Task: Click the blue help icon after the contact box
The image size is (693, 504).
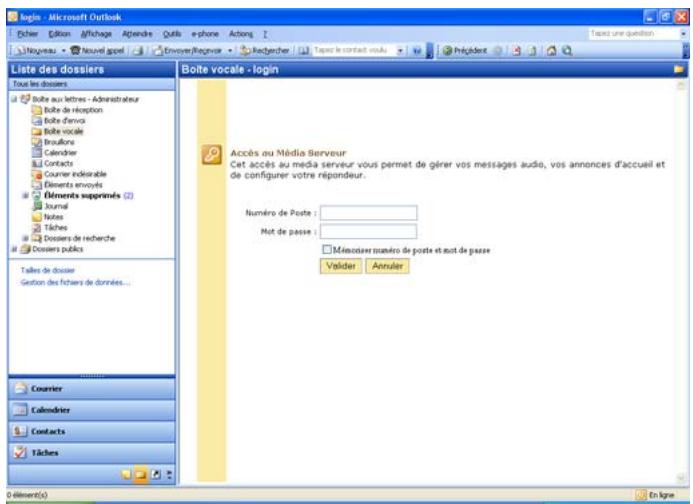Action: pyautogui.click(x=416, y=51)
